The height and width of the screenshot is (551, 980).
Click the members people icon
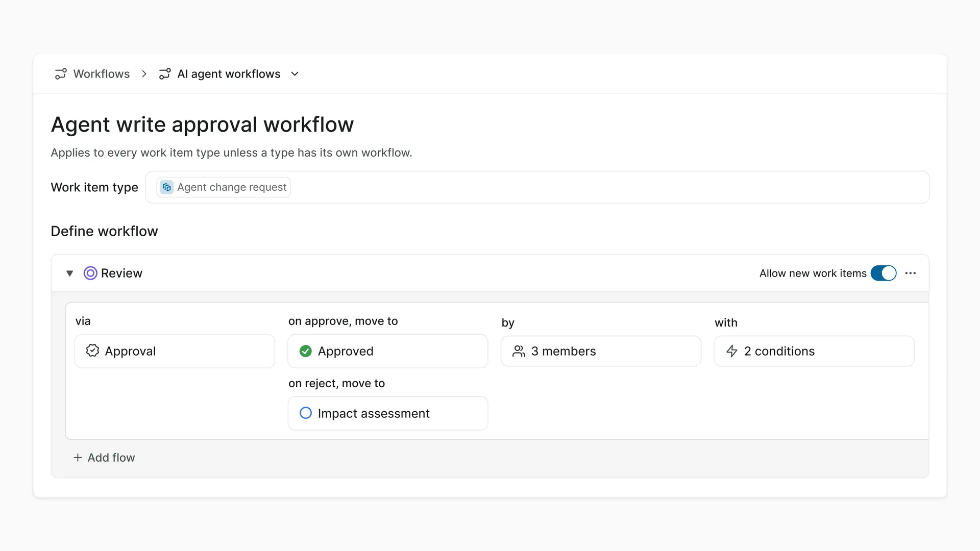coord(519,351)
